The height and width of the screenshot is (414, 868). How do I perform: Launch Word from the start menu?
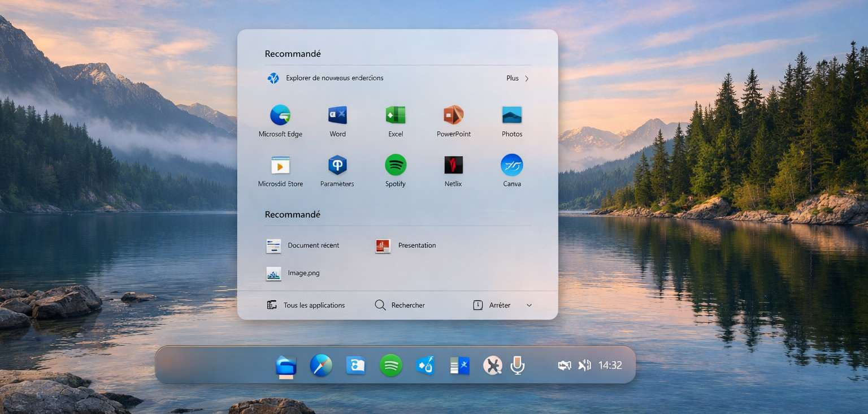pyautogui.click(x=337, y=115)
